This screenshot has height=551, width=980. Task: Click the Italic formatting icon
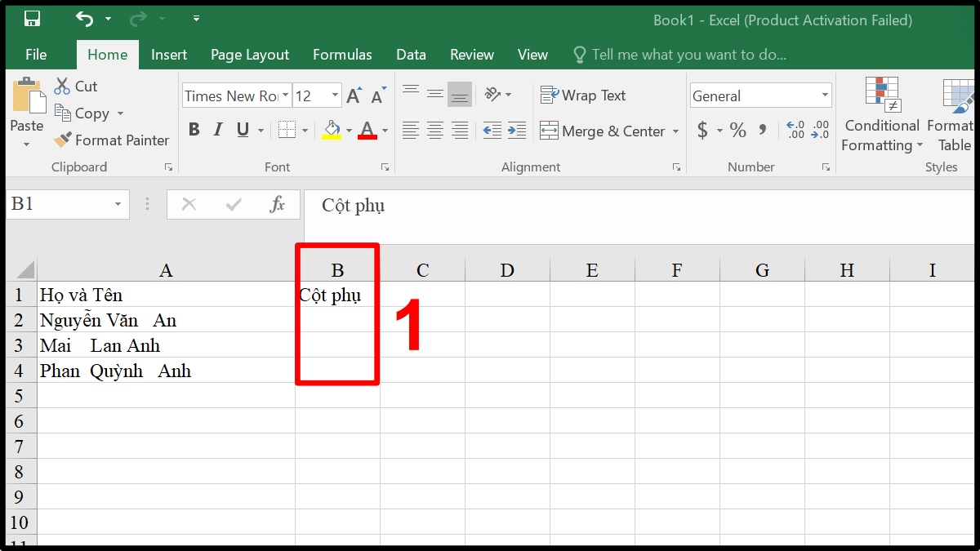(x=217, y=130)
